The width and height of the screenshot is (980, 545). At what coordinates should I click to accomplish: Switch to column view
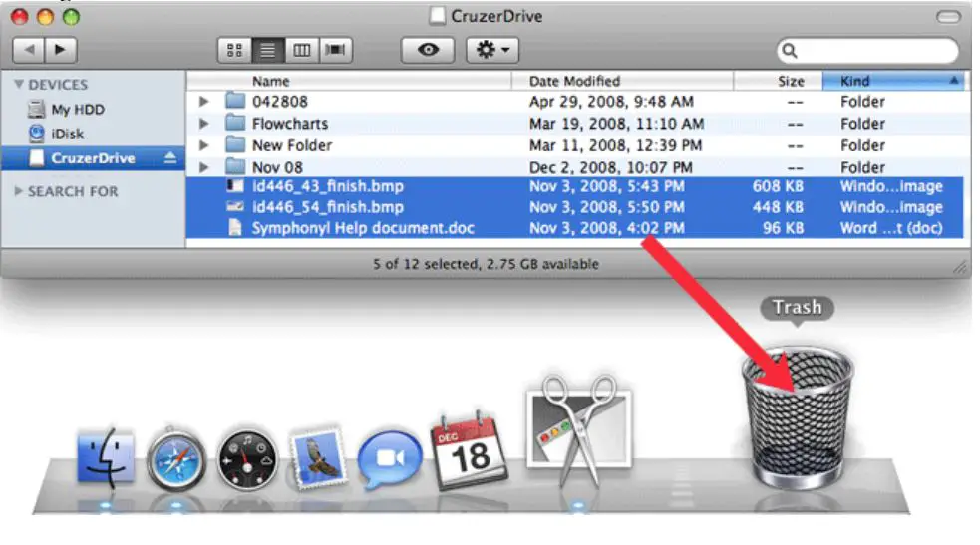302,50
